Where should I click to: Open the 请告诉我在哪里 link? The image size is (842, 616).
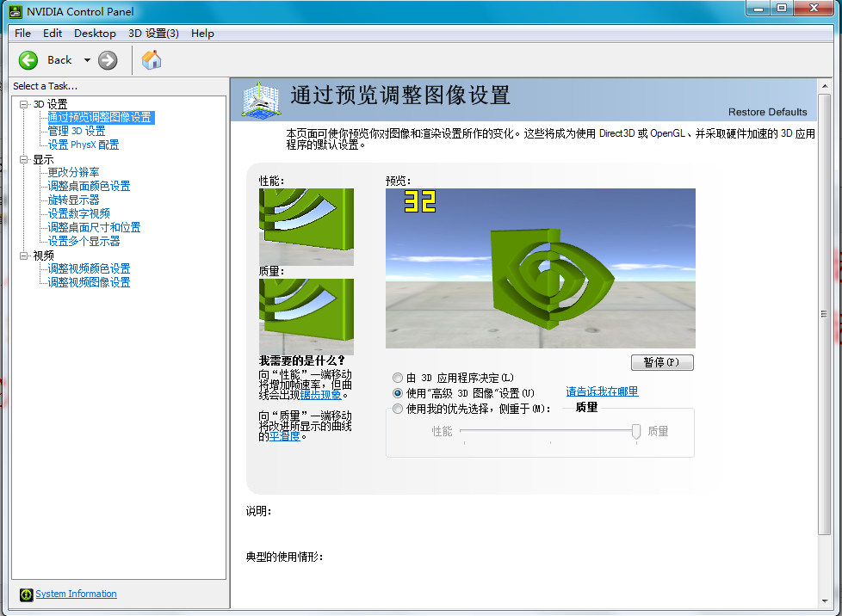602,391
